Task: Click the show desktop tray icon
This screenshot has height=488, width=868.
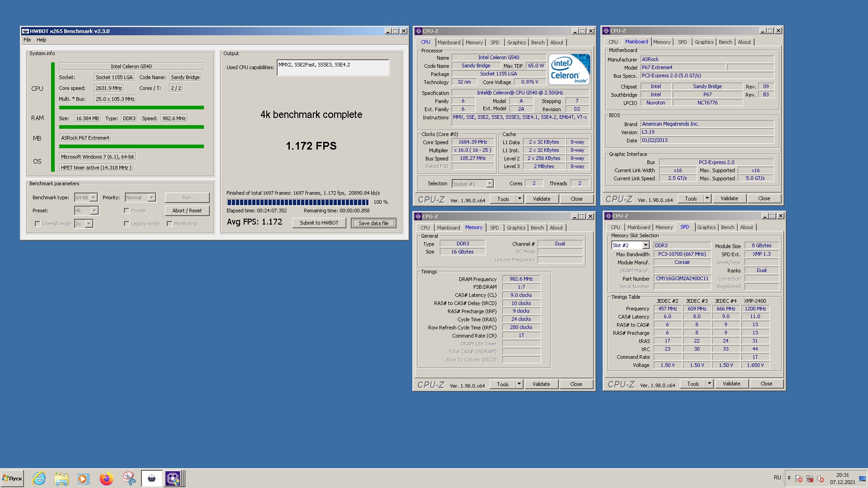Action: 863,478
